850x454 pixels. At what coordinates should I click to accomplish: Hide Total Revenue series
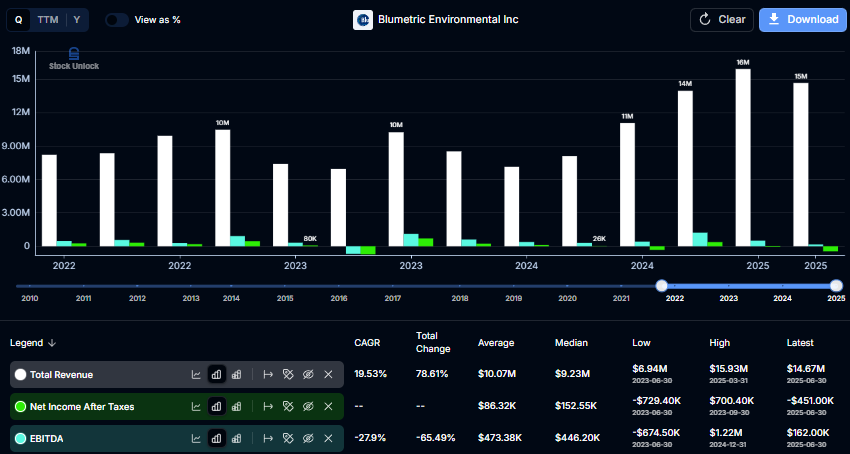tap(308, 374)
